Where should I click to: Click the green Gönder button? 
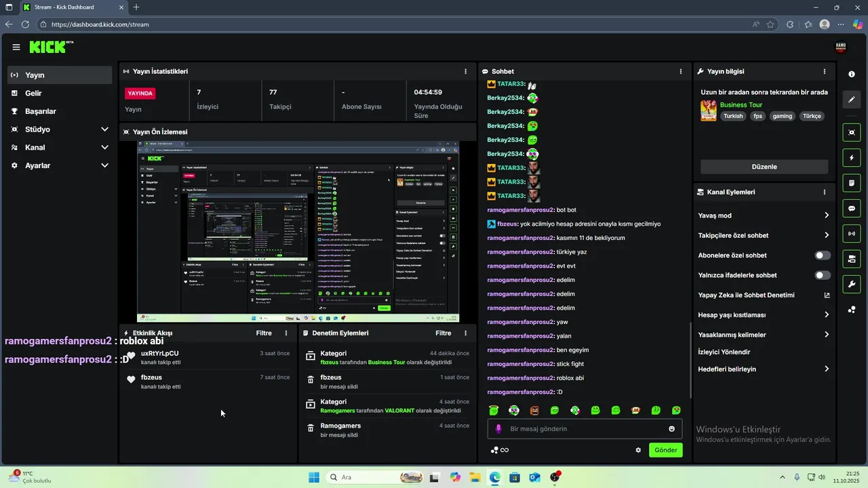(666, 450)
